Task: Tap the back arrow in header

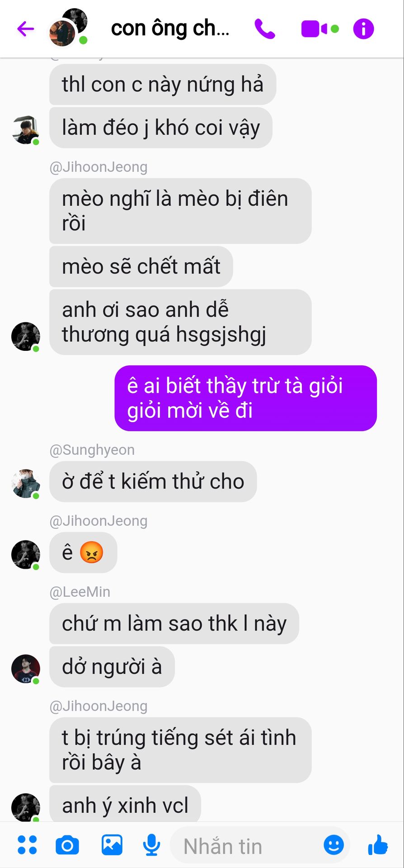Action: click(26, 29)
